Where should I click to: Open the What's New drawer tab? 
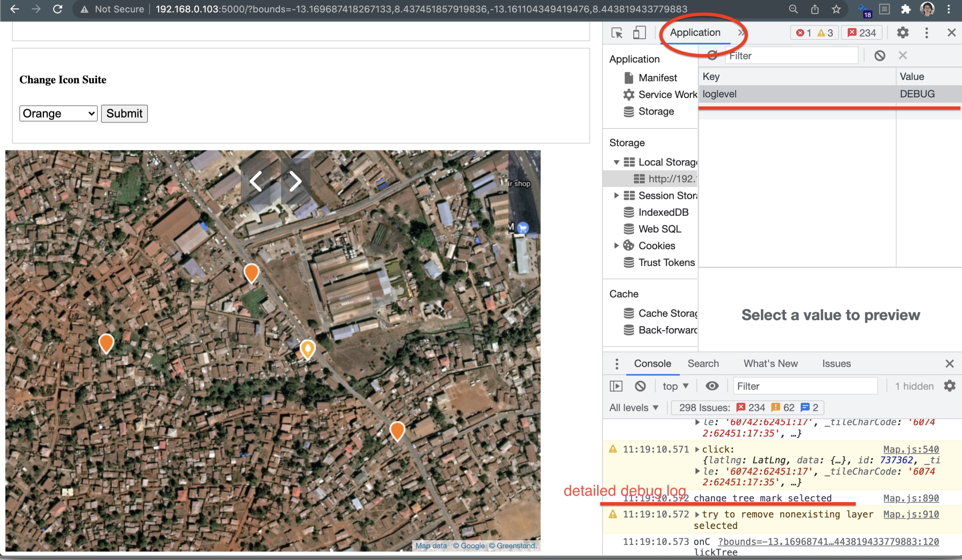pos(770,364)
